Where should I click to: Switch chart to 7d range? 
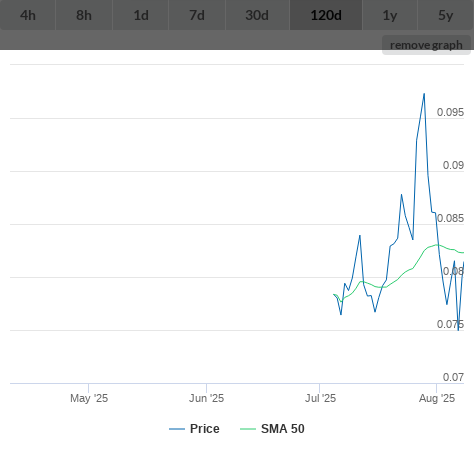197,15
